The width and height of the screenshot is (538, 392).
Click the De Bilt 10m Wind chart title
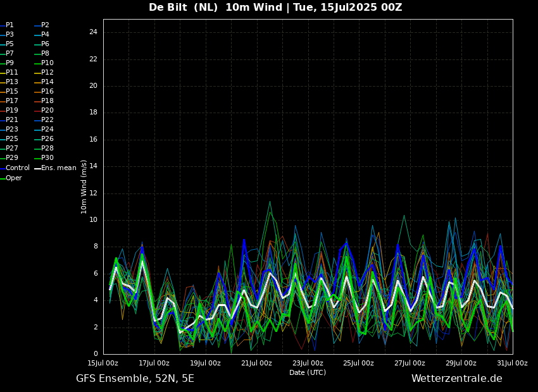click(x=275, y=7)
